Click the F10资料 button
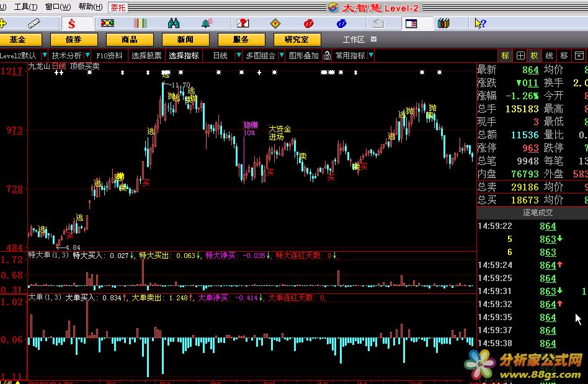The width and height of the screenshot is (588, 384). point(109,55)
